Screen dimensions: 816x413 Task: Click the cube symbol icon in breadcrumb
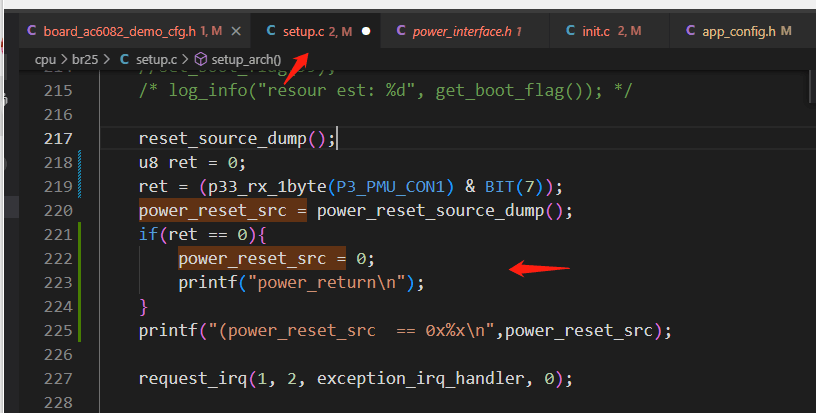(200, 60)
